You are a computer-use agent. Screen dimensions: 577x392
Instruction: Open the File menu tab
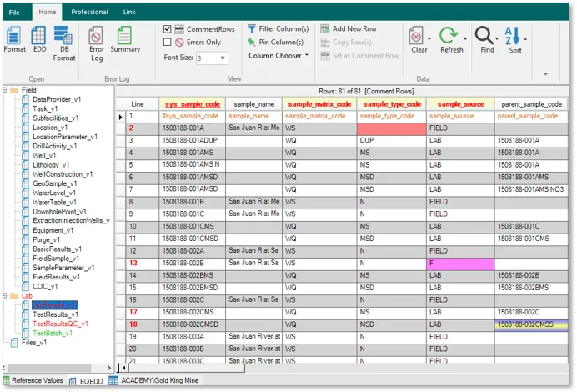point(14,13)
